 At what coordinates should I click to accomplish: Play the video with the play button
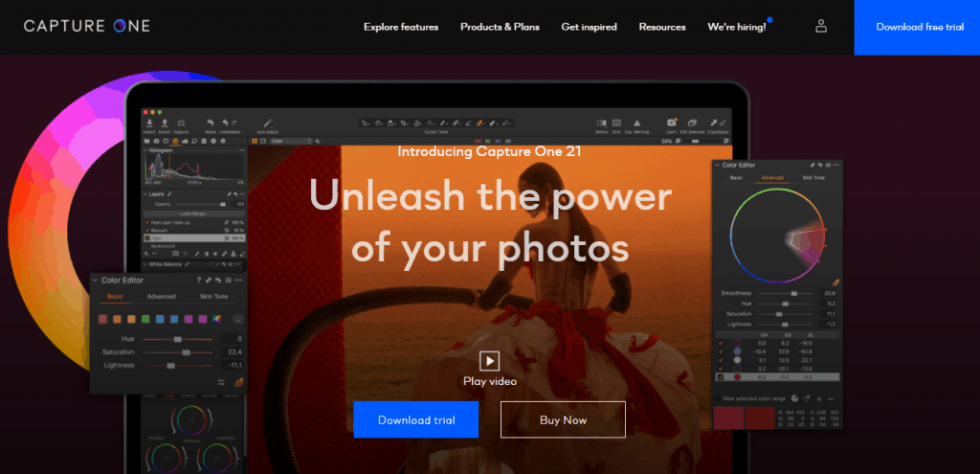tap(490, 361)
